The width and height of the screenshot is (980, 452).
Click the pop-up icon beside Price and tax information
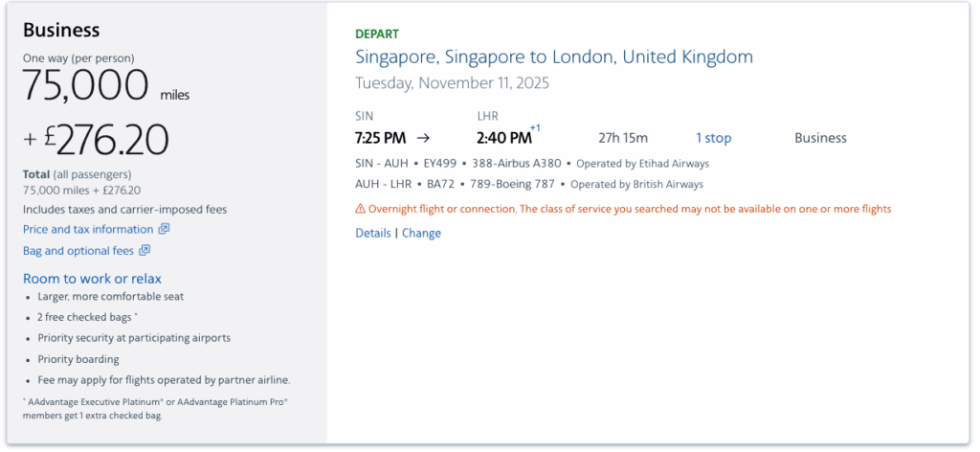164,230
